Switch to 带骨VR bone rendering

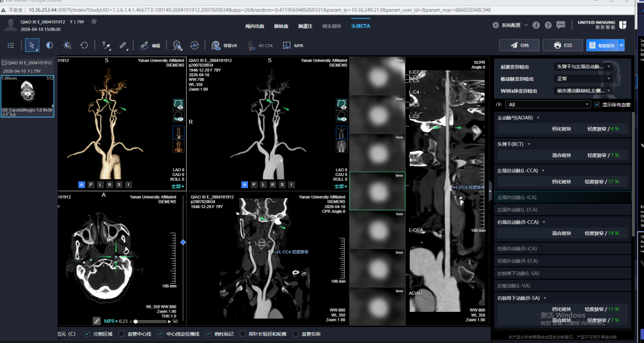coord(224,45)
